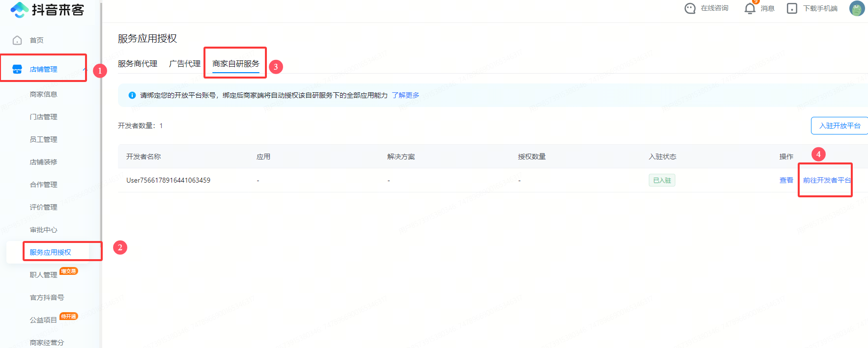Viewport: 868px width, 348px height.
Task: Open the user avatar menu
Action: 857,8
